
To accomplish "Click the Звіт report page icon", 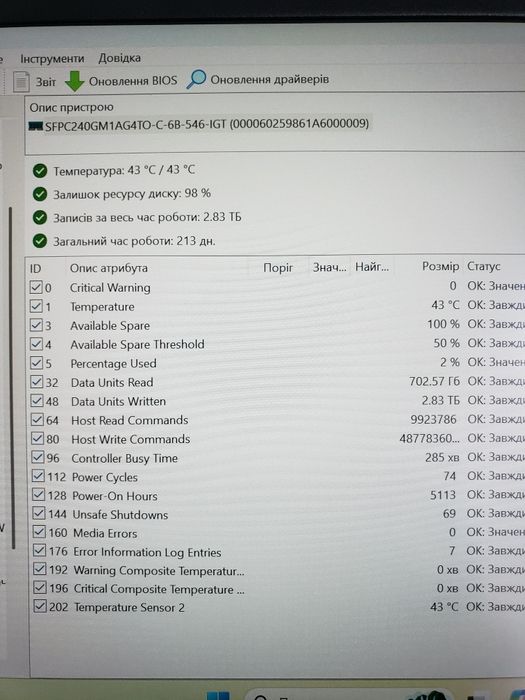I will coord(21,82).
